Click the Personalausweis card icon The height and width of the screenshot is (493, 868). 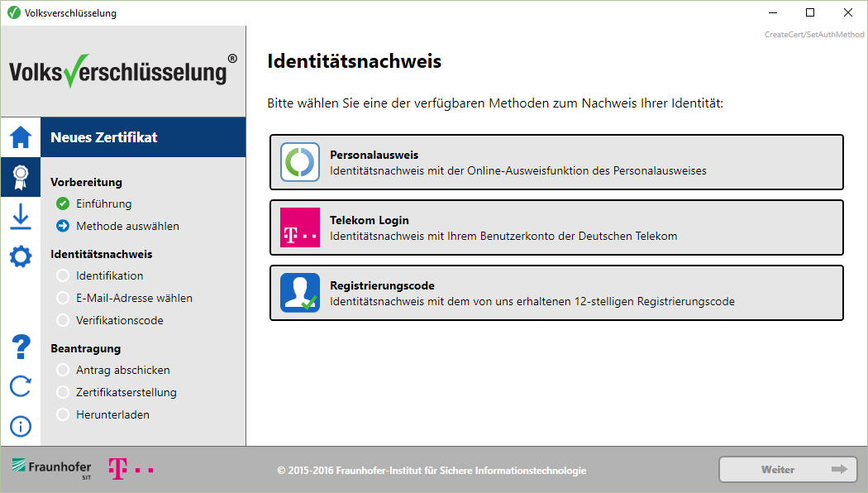pyautogui.click(x=300, y=162)
